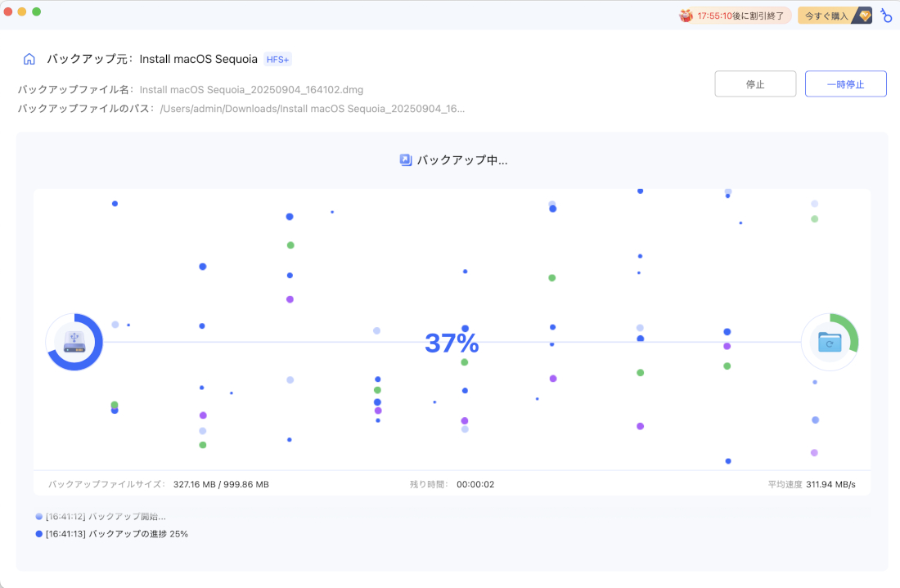Image resolution: width=900 pixels, height=588 pixels.
Task: Select the destination folder icon
Action: point(829,342)
